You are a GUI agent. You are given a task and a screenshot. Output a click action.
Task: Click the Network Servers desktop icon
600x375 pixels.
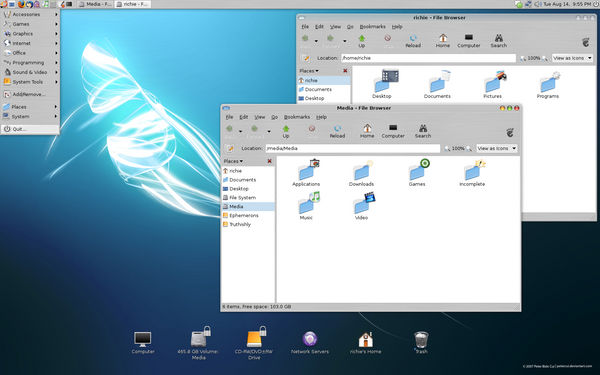pos(310,343)
